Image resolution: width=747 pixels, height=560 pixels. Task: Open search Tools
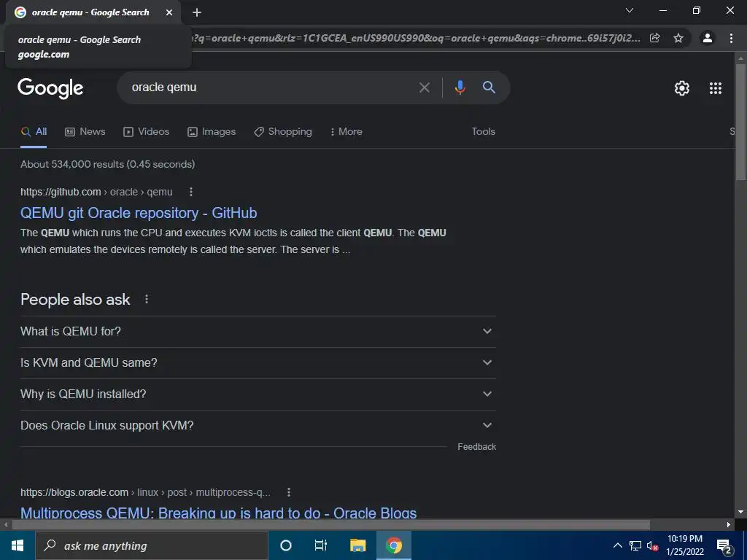click(483, 132)
